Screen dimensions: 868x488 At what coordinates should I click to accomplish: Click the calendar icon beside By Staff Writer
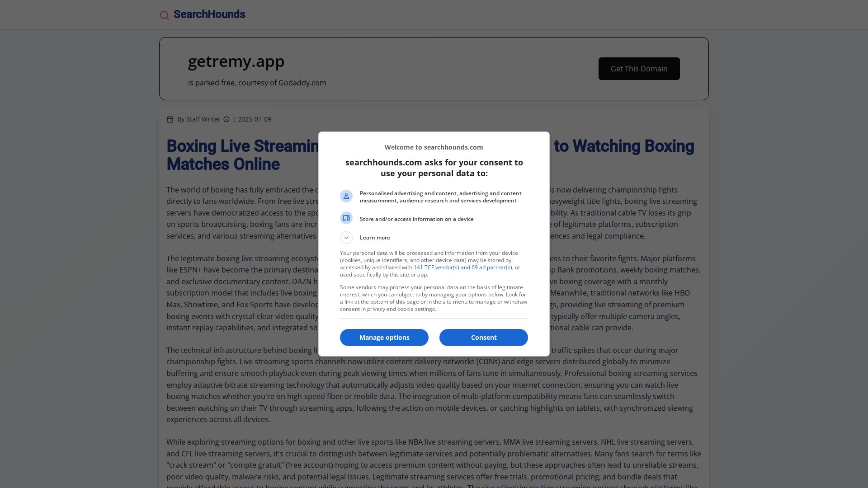coord(170,119)
